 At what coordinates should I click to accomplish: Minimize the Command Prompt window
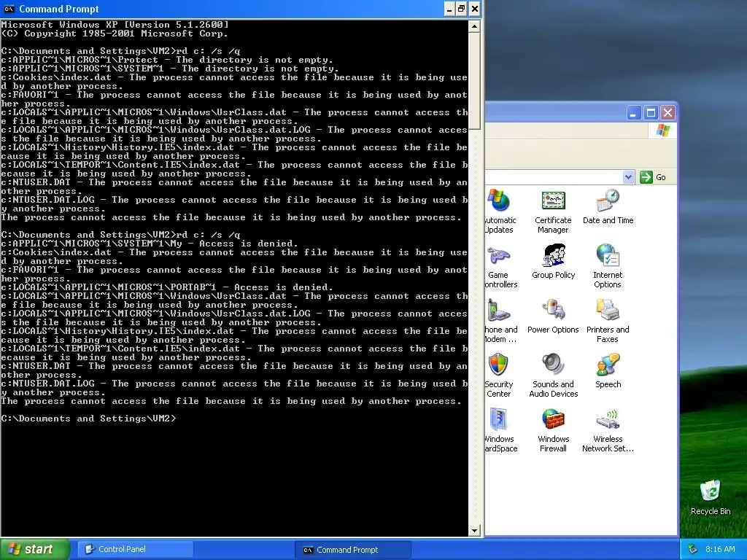[x=449, y=9]
